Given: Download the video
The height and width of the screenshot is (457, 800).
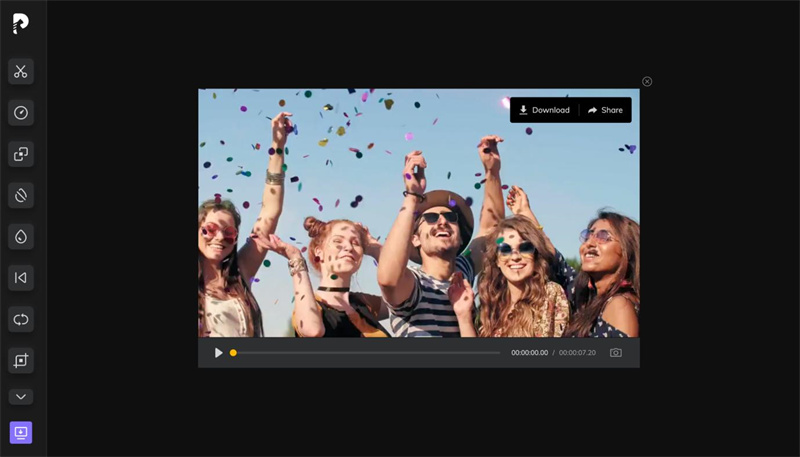Looking at the screenshot, I should point(544,110).
